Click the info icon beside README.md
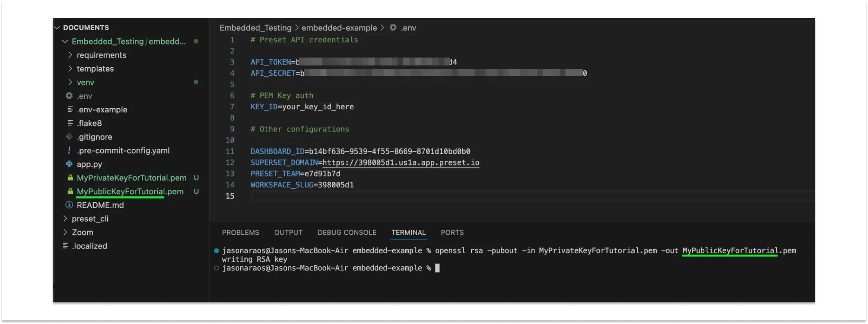 (x=69, y=205)
